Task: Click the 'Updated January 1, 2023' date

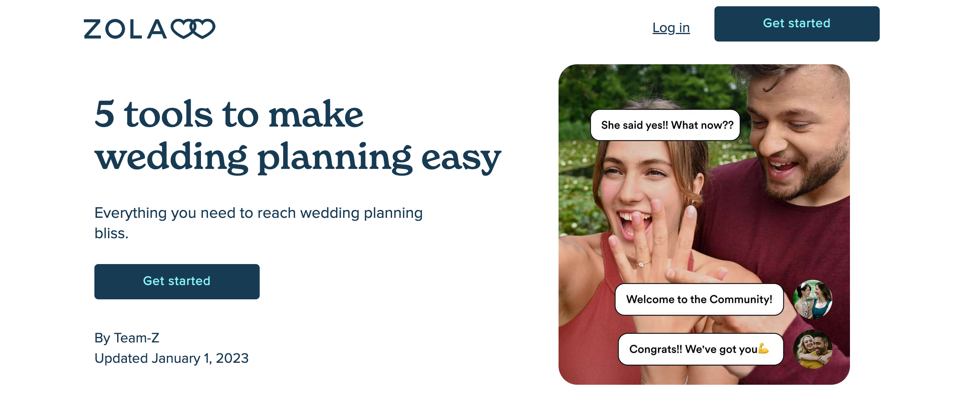Action: click(172, 358)
